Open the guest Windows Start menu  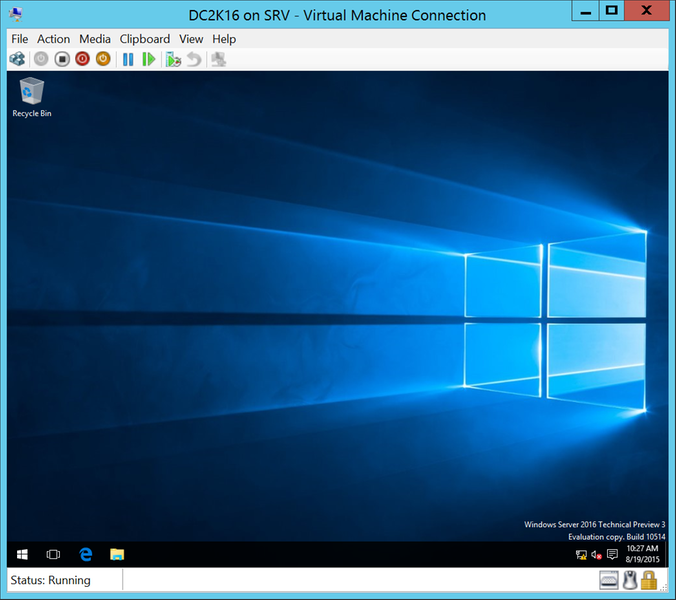(22, 554)
